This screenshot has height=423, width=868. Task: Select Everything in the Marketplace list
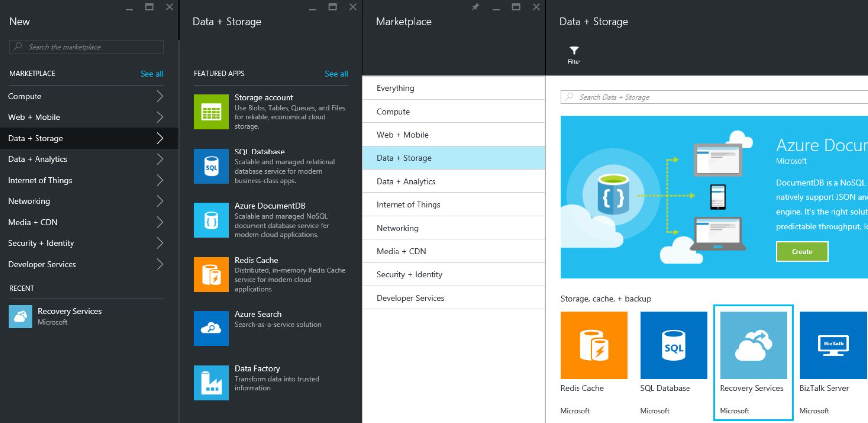click(454, 88)
